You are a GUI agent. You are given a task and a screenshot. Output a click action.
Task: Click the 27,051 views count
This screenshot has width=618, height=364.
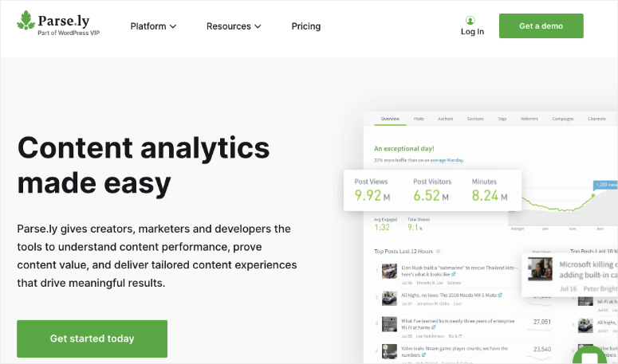[542, 322]
